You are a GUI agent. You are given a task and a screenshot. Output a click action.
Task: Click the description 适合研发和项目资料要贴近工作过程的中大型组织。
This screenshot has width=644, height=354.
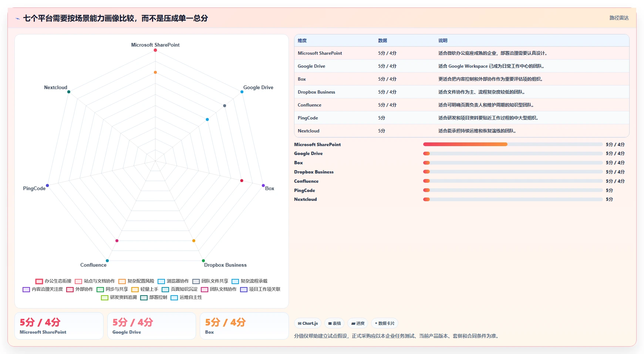[489, 118]
